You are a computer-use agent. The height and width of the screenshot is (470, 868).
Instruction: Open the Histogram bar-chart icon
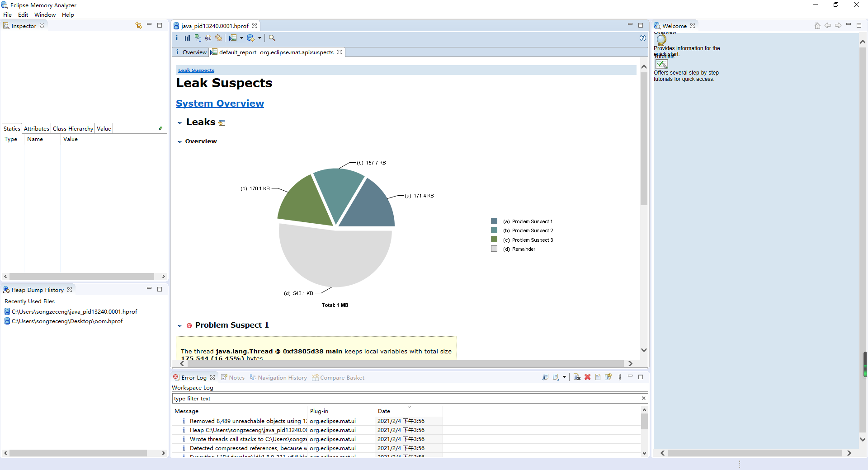[x=187, y=38]
